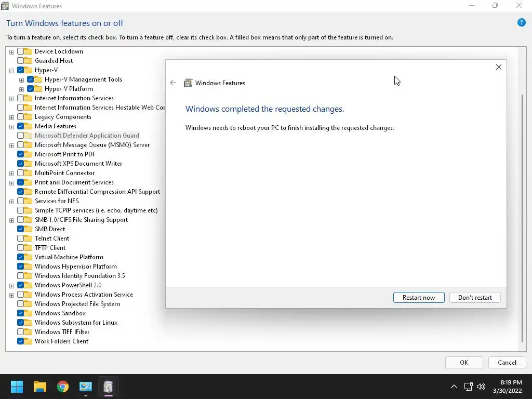Open the clock and date flyout
Viewport: 532px width, 399px height.
pos(508,387)
